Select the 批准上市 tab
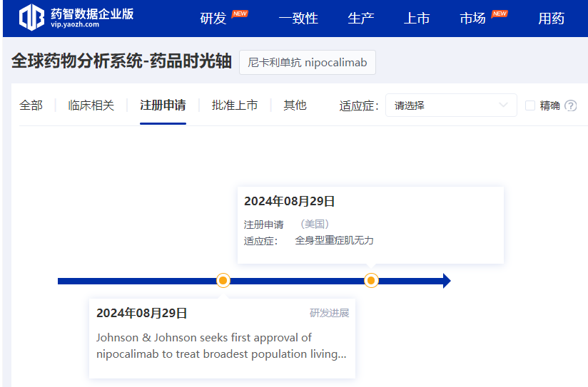The height and width of the screenshot is (387, 588). point(235,105)
